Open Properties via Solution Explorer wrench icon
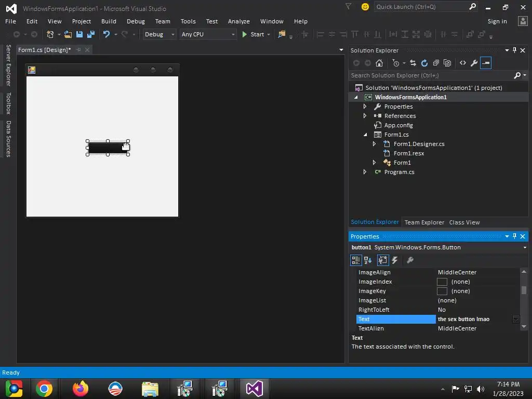Viewport: 532px width, 399px height. tap(474, 63)
